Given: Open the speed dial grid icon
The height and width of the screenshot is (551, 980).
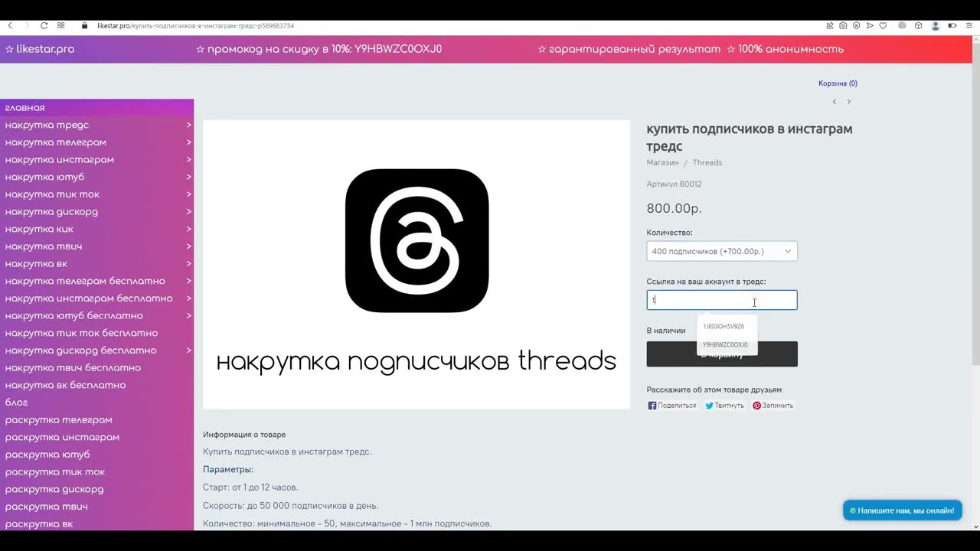Looking at the screenshot, I should point(60,25).
